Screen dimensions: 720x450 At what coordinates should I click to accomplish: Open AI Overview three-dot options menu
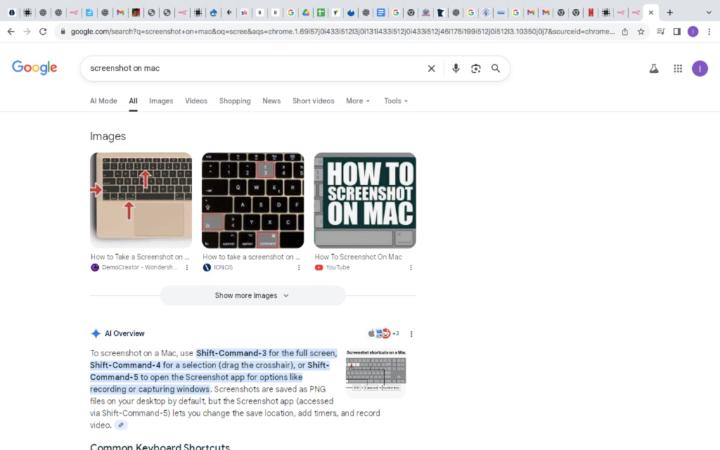[411, 334]
